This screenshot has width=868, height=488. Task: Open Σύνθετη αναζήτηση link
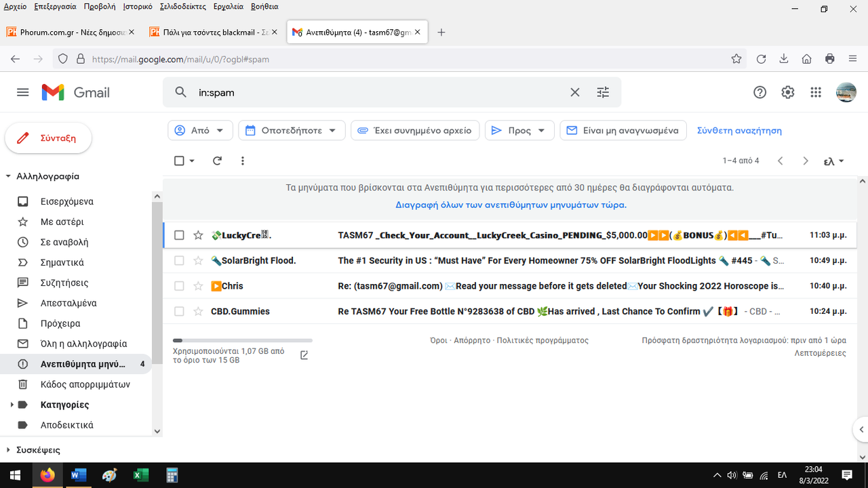(739, 130)
